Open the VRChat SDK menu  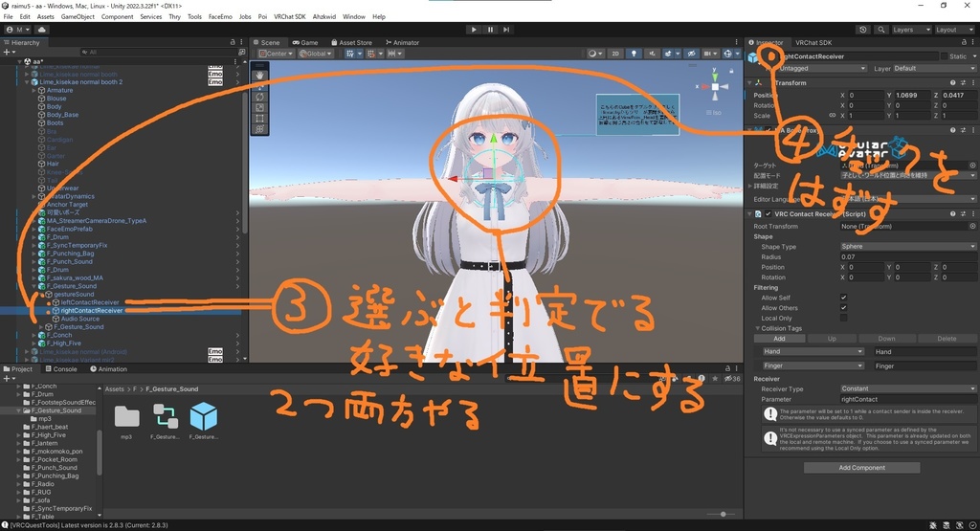tap(289, 17)
